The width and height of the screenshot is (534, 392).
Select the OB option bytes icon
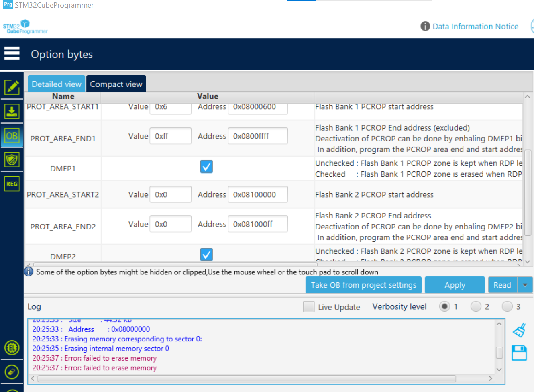point(12,136)
